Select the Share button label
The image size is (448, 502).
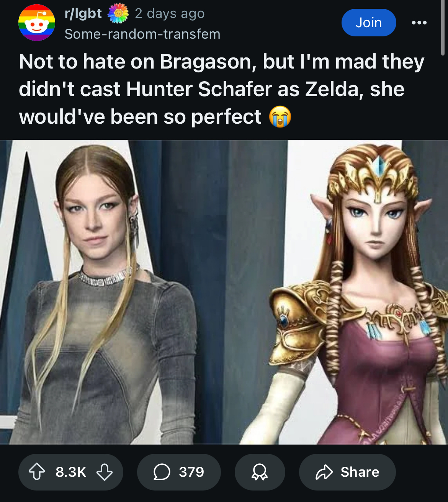pos(360,472)
